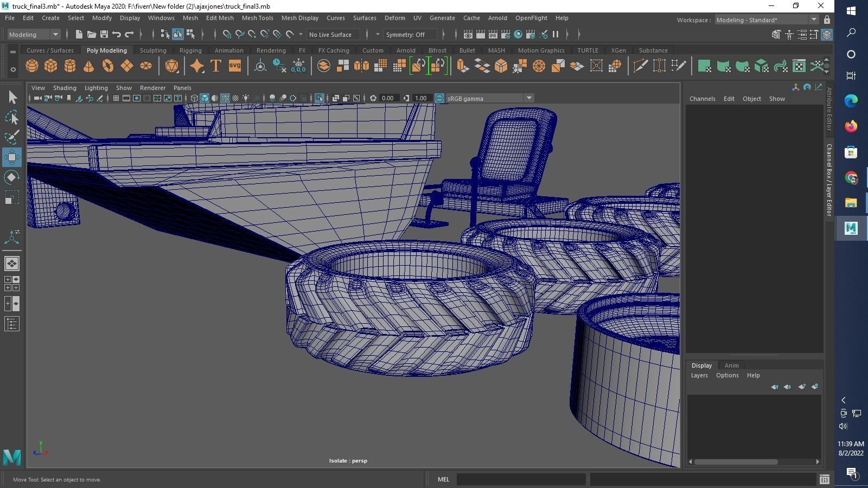This screenshot has width=868, height=488.
Task: Switch to the Rigging shelf tab
Action: [x=190, y=50]
